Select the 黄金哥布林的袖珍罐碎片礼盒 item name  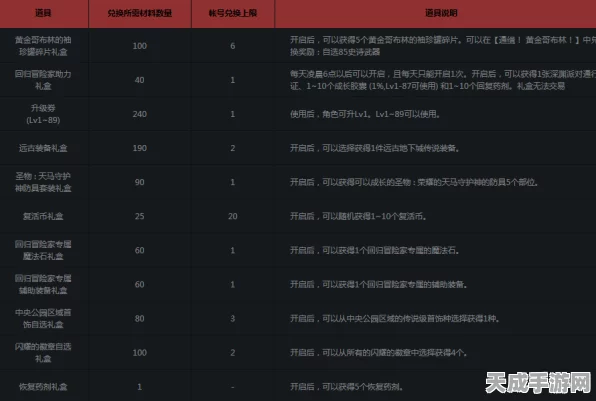point(43,46)
